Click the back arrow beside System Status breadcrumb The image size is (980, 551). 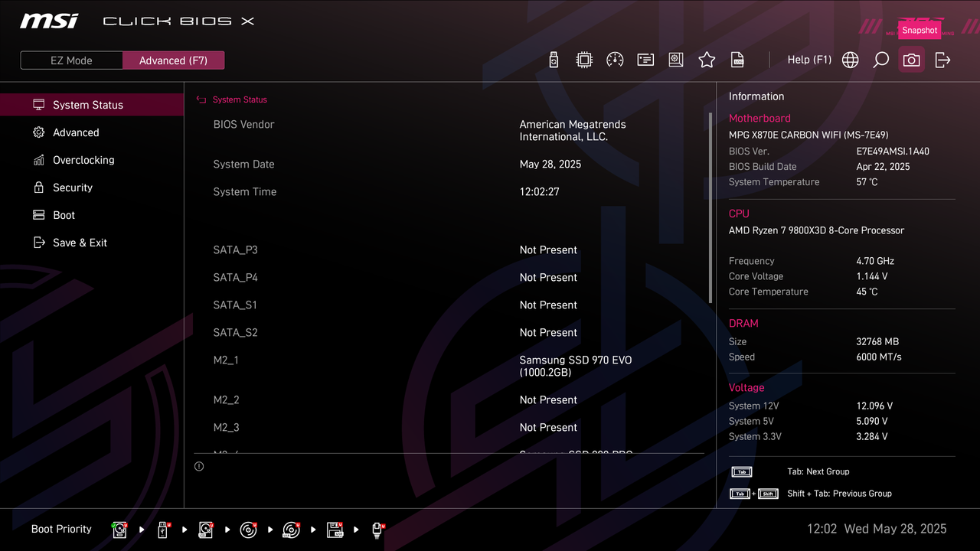(201, 99)
